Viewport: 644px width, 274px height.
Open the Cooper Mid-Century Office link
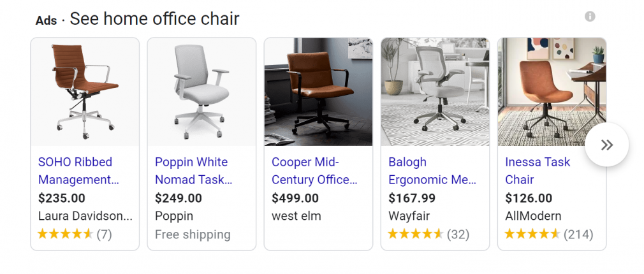[x=314, y=171]
